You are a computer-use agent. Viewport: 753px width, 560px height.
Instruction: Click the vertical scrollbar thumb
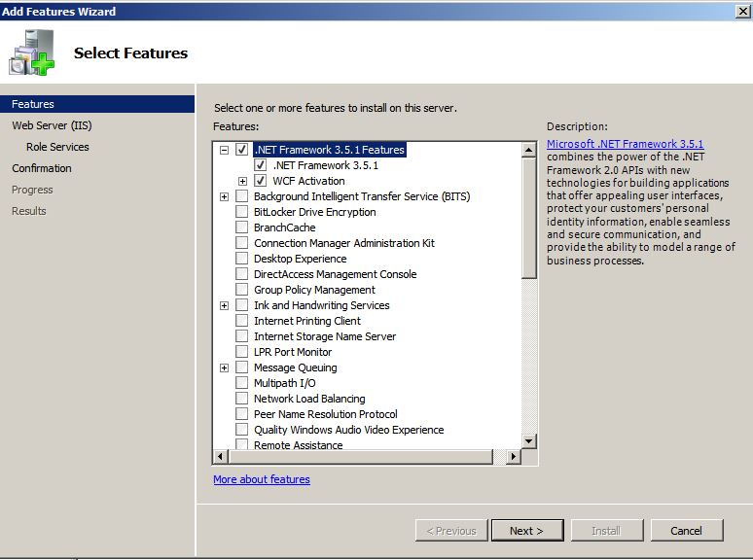click(528, 218)
